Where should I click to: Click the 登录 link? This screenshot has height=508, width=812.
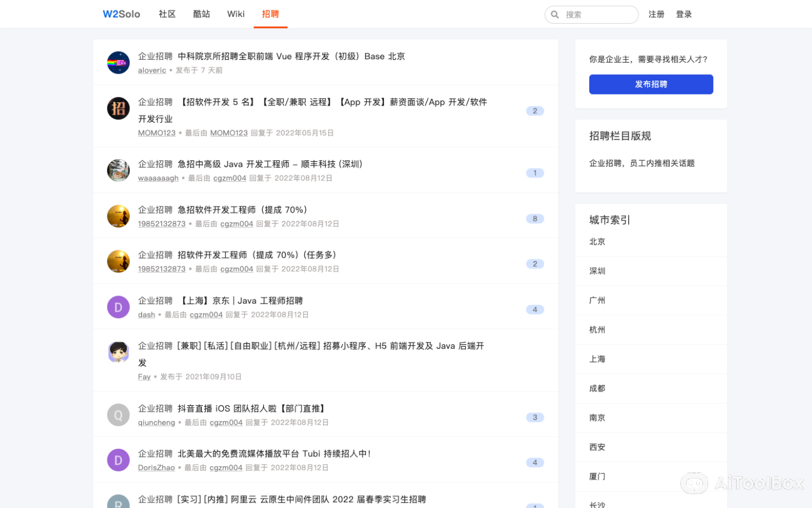tap(684, 14)
